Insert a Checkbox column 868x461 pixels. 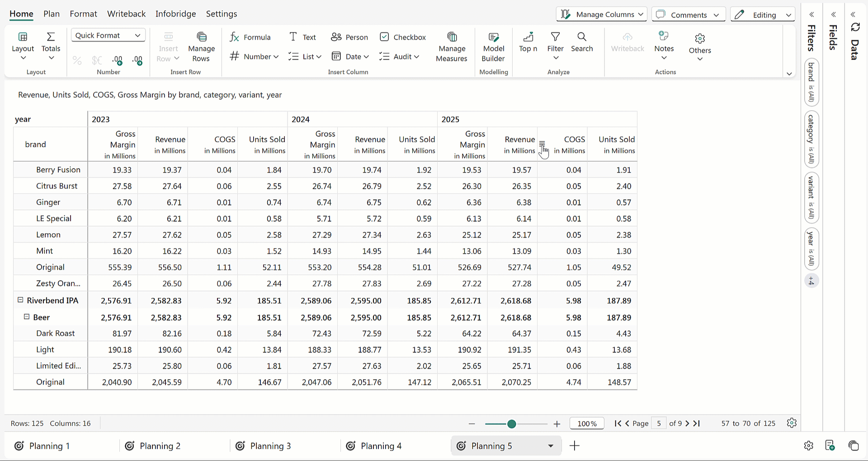pyautogui.click(x=403, y=37)
